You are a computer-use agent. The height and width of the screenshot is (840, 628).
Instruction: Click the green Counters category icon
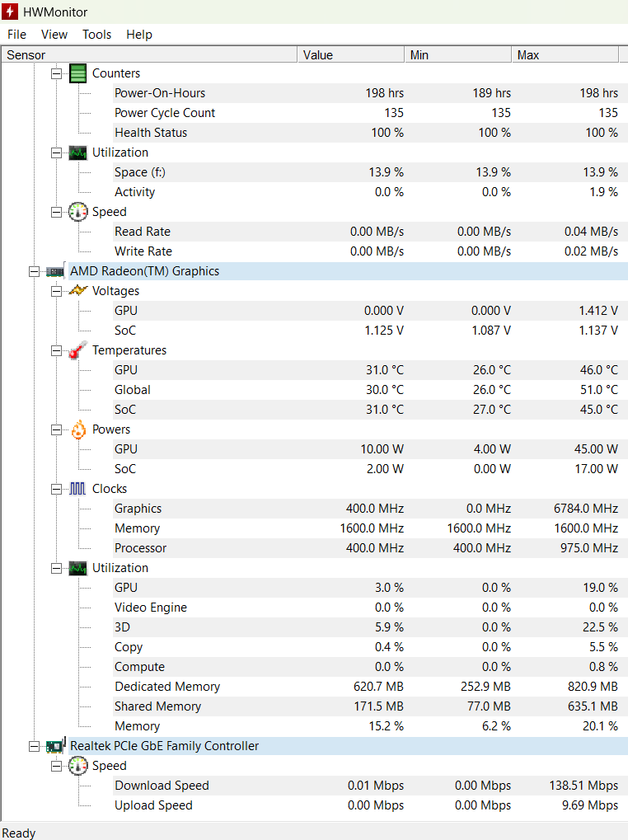78,73
